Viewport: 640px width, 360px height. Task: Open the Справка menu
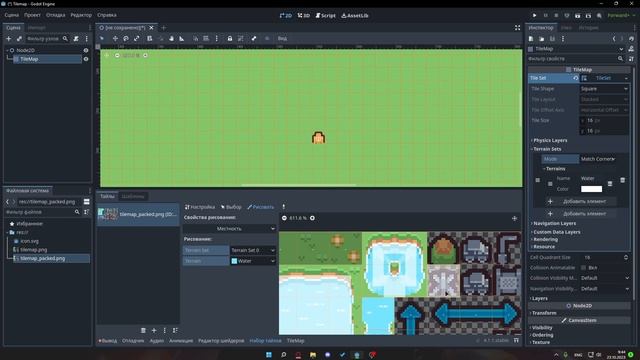pyautogui.click(x=107, y=15)
